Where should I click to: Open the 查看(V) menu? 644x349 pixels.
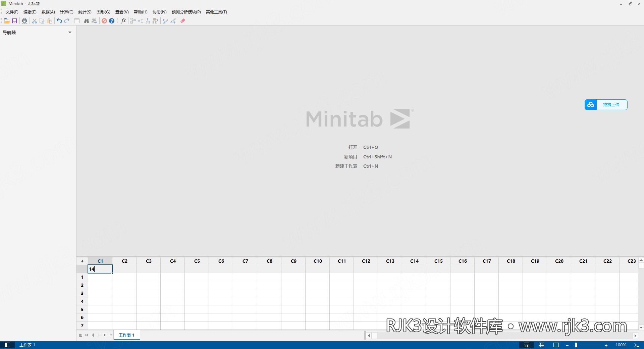(x=122, y=12)
